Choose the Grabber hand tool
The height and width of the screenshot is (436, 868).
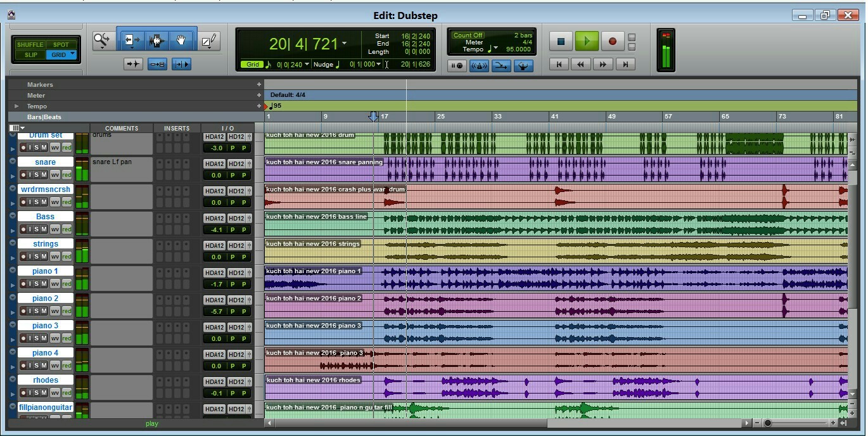pos(181,41)
